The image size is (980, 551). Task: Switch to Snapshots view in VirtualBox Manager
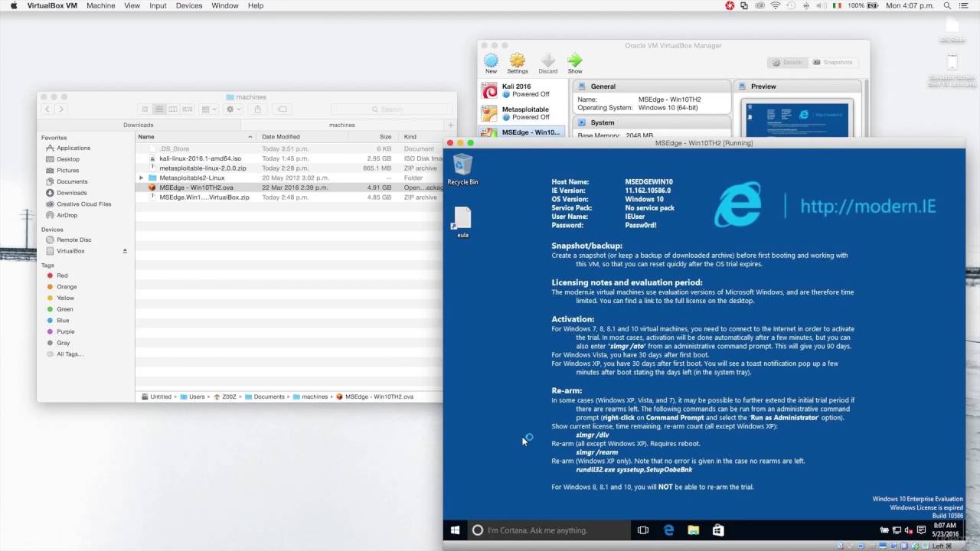pyautogui.click(x=832, y=62)
